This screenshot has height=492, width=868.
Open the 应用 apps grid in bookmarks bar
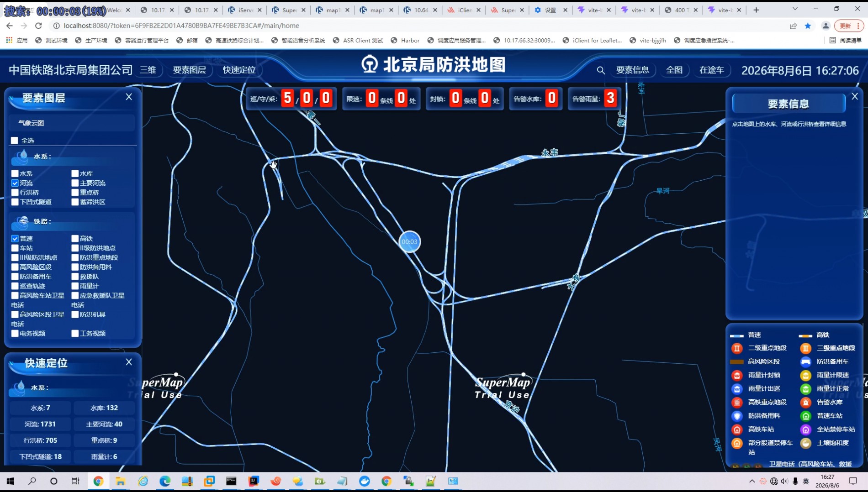pos(17,40)
